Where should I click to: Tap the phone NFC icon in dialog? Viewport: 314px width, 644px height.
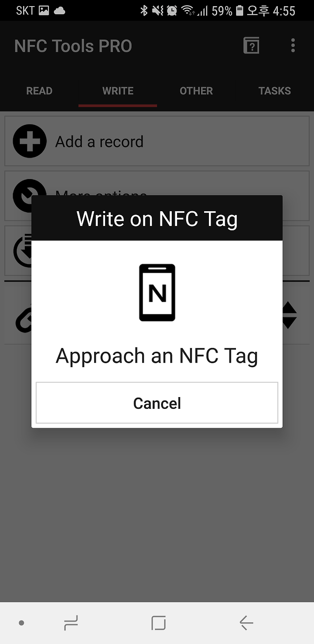[157, 293]
